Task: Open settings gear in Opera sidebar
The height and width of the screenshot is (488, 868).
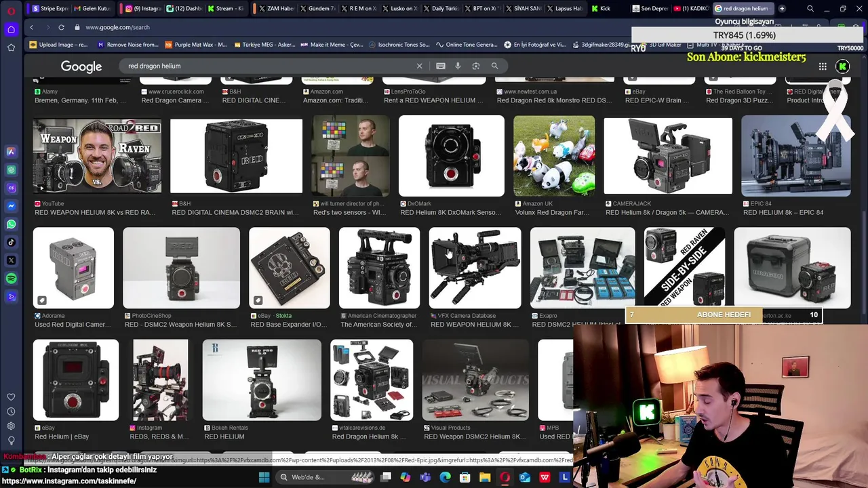Action: [11, 426]
